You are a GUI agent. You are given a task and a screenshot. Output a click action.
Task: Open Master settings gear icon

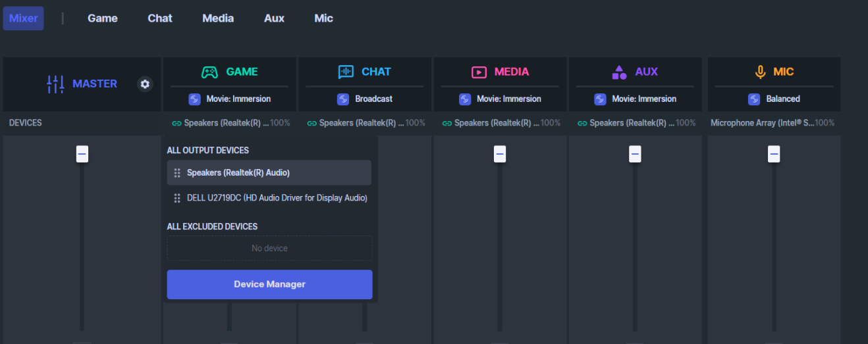145,84
